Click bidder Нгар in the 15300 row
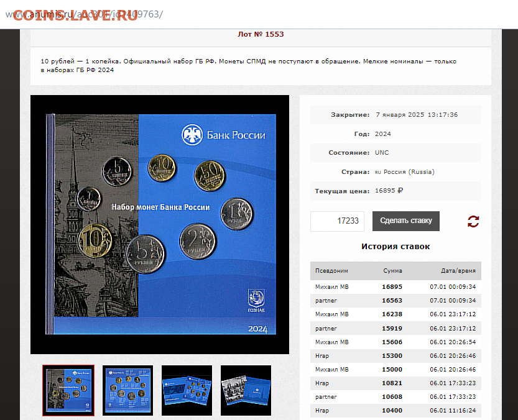 pos(321,356)
